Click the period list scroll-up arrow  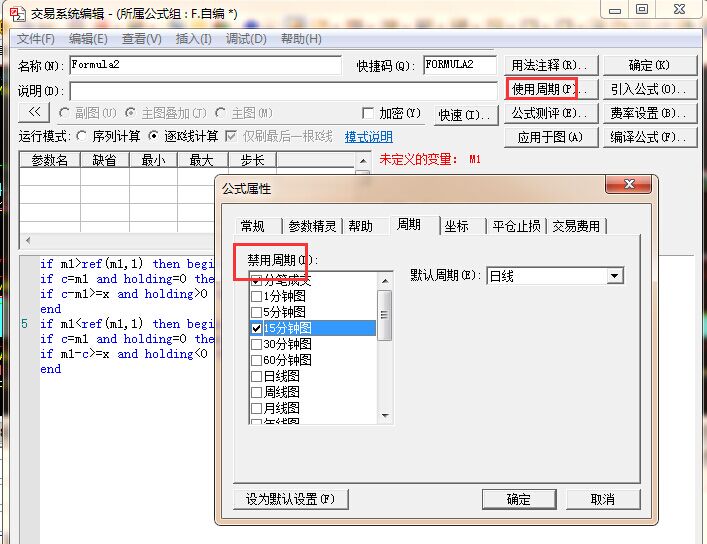click(x=383, y=280)
